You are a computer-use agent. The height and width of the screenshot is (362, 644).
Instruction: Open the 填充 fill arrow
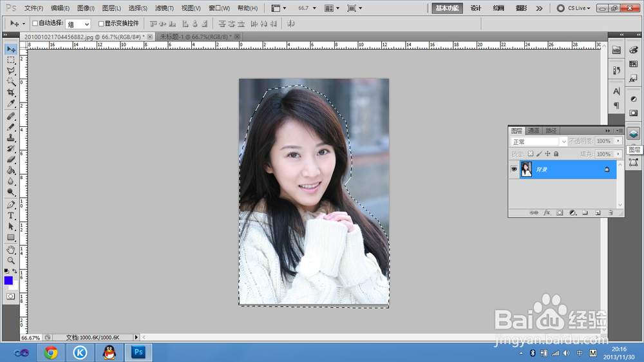pos(618,154)
